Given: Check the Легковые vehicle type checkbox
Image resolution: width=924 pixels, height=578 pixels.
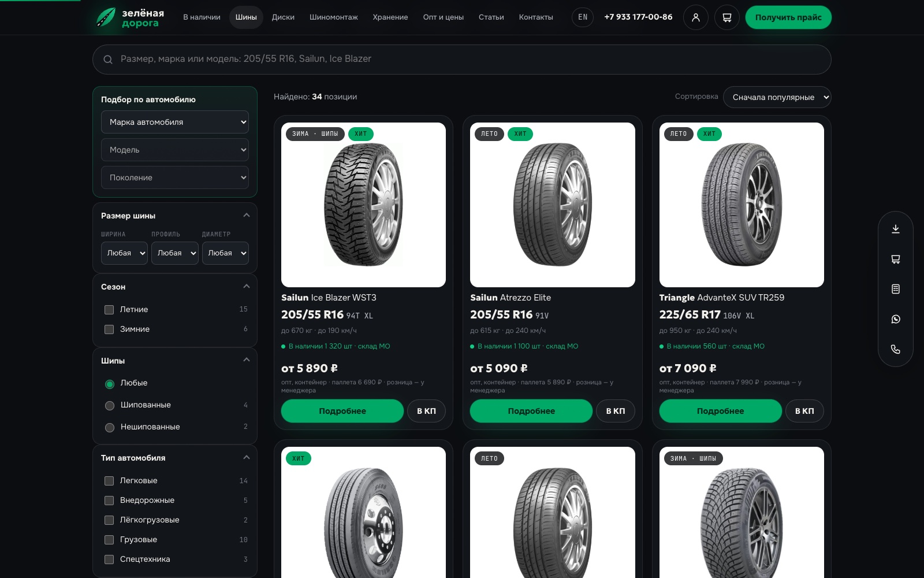Looking at the screenshot, I should [109, 481].
